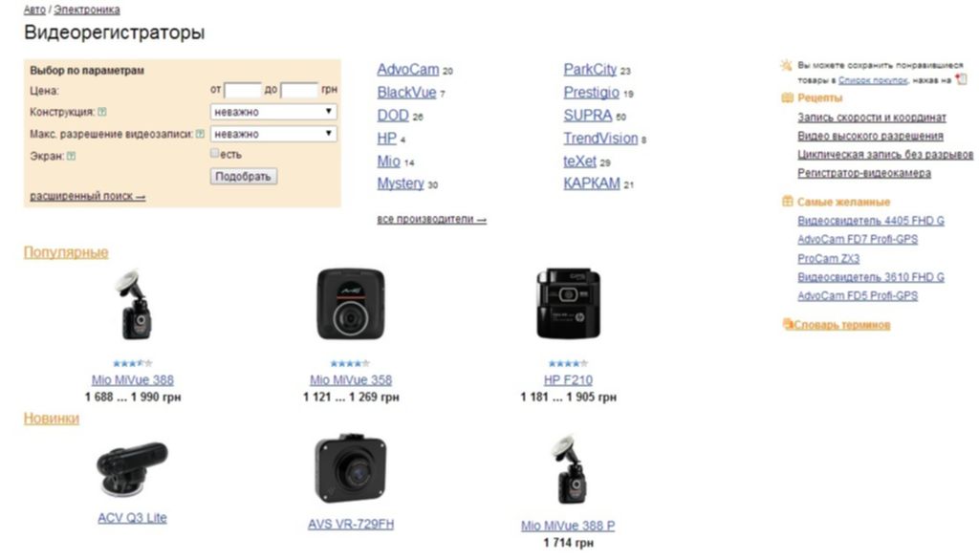
Task: Open the Конструкция dropdown
Action: pos(273,112)
